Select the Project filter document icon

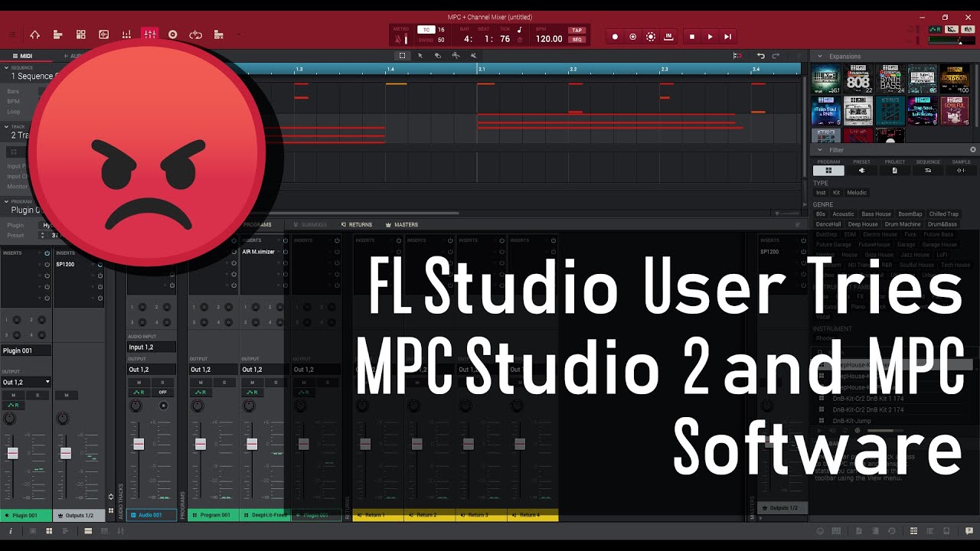(x=894, y=171)
